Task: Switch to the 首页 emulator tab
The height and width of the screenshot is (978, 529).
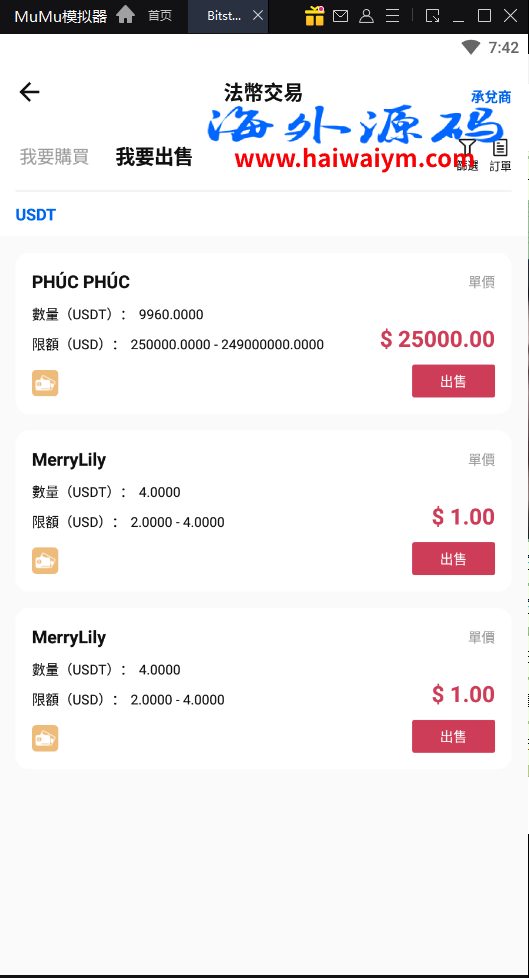Action: (160, 16)
